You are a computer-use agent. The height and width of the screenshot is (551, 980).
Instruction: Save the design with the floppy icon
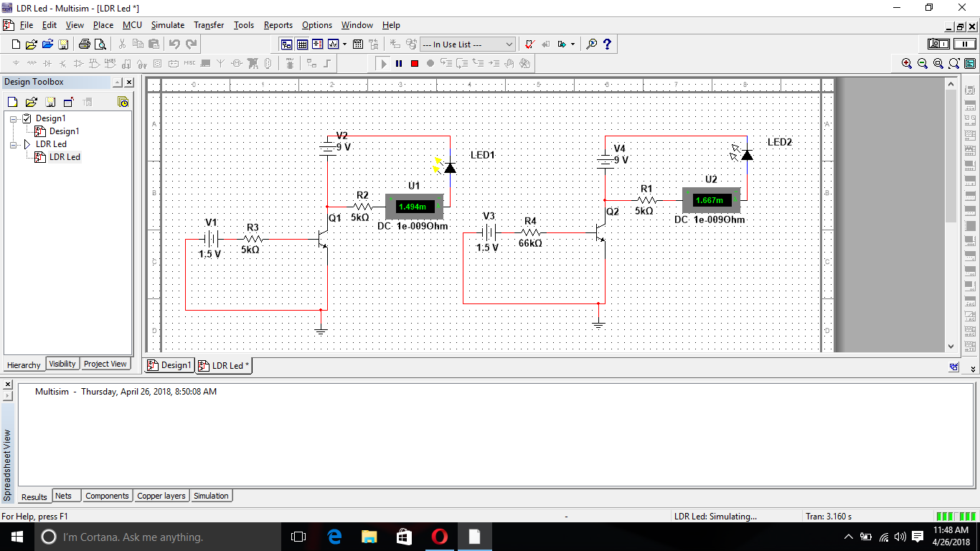point(63,44)
